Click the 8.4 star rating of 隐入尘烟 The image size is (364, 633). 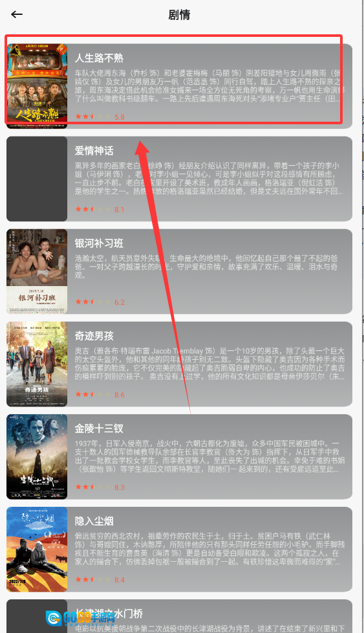click(100, 580)
